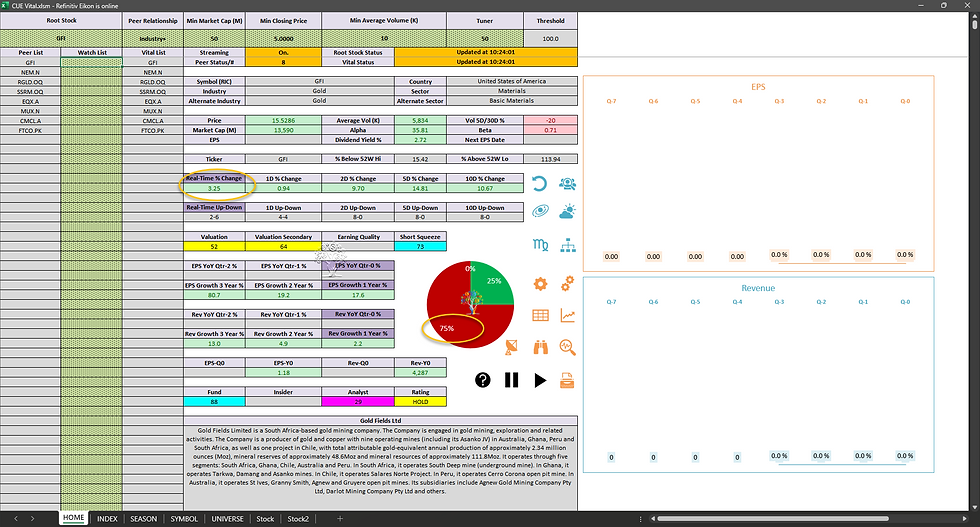980x527 pixels.
Task: Pause streaming with the pause button
Action: pos(511,379)
